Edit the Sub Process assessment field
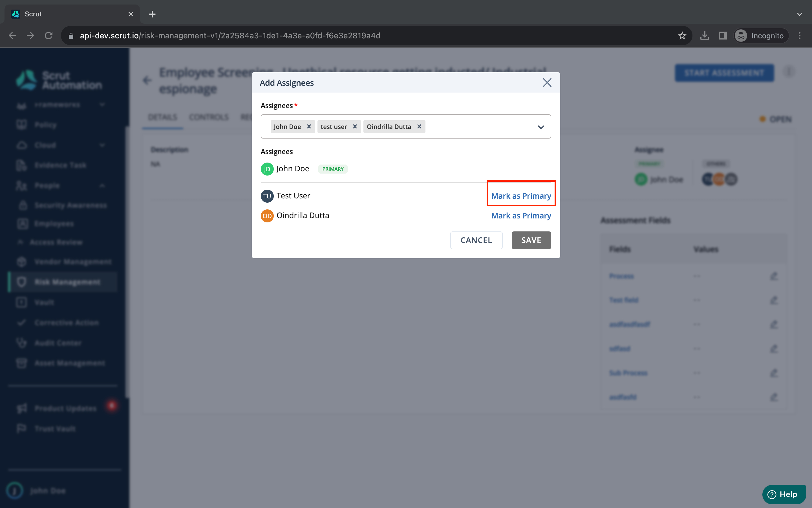The image size is (812, 508). click(774, 373)
